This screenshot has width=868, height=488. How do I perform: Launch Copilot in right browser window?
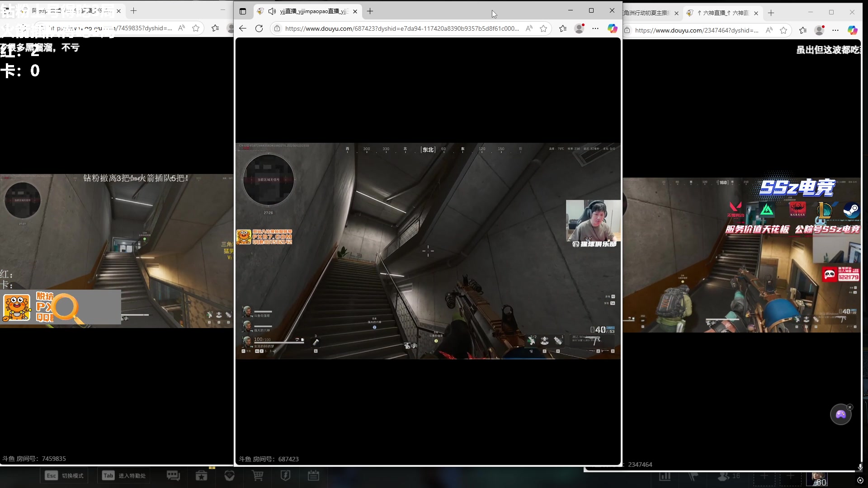(x=853, y=30)
